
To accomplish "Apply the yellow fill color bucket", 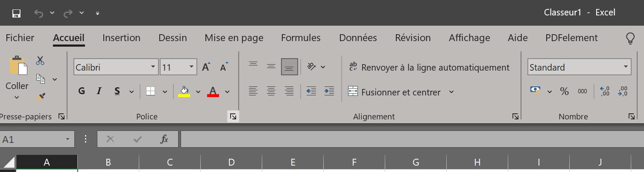I will point(184,91).
